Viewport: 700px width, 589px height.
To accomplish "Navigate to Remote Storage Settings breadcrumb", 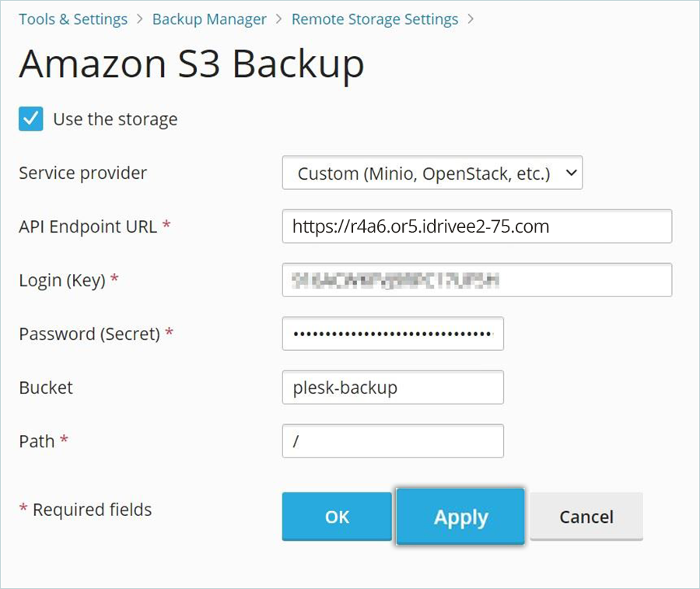I will (x=374, y=19).
